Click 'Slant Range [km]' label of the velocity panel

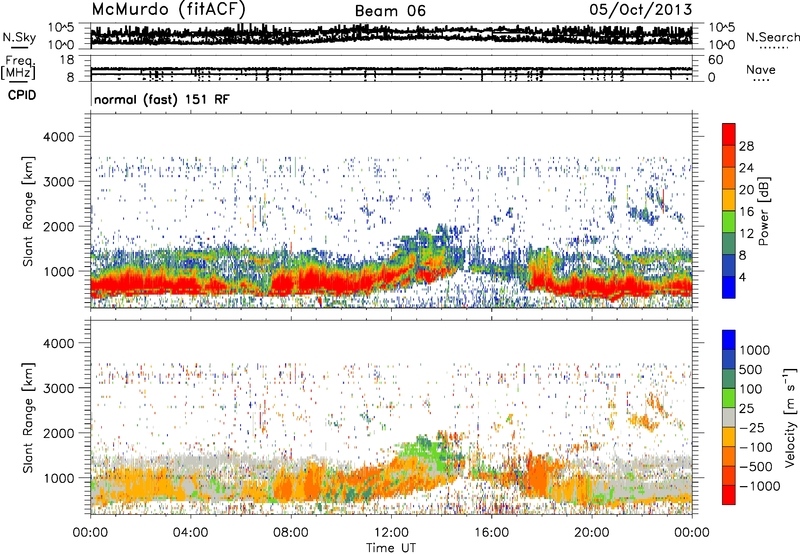[x=28, y=418]
